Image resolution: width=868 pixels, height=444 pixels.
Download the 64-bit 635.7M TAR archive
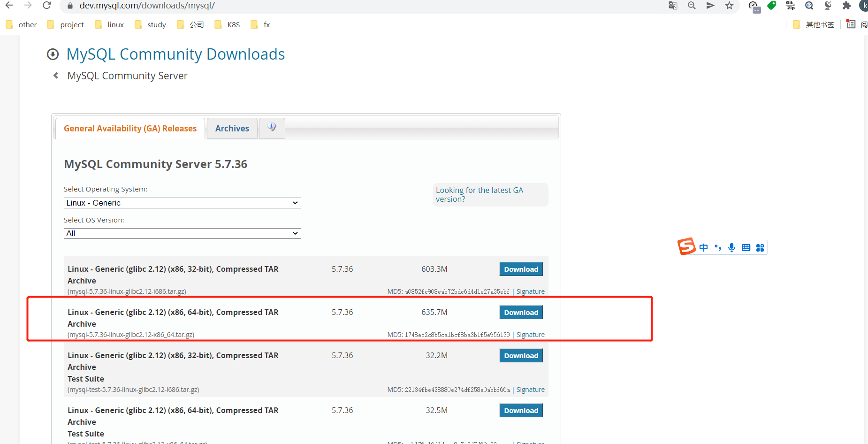pyautogui.click(x=521, y=313)
